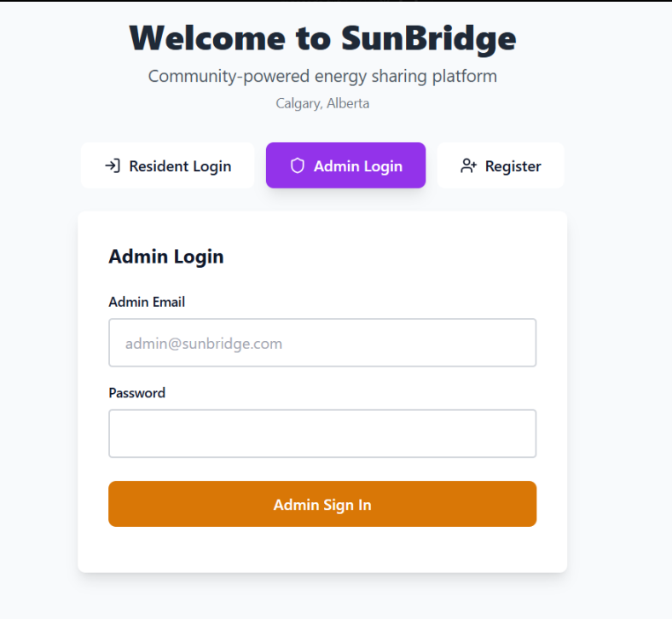Click the Admin Email field label
Viewport: 672px width, 619px height.
pos(147,302)
